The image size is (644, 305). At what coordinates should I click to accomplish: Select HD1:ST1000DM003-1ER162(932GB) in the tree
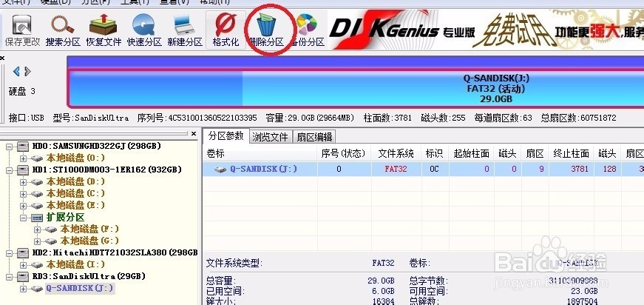(107, 170)
